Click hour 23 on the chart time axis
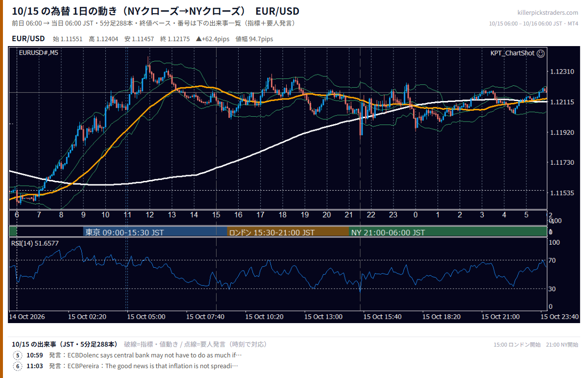Screen dimensions: 588x378 click(x=393, y=215)
